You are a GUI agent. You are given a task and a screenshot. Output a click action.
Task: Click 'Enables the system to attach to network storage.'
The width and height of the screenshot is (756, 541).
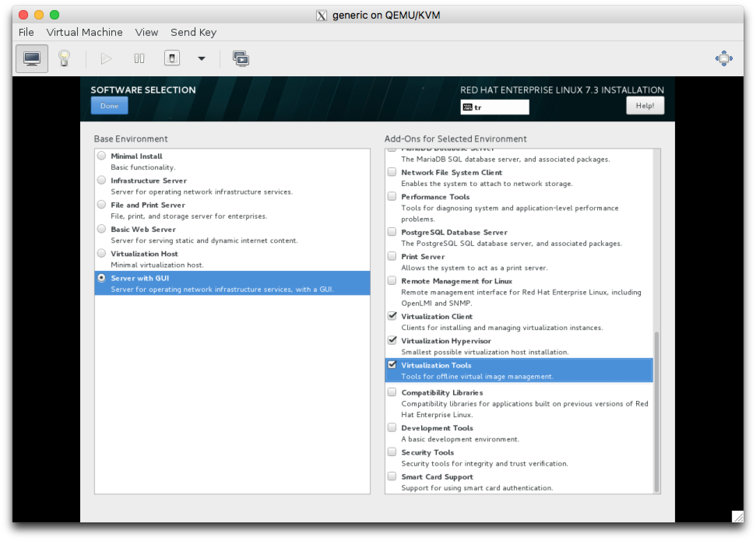pyautogui.click(x=487, y=184)
